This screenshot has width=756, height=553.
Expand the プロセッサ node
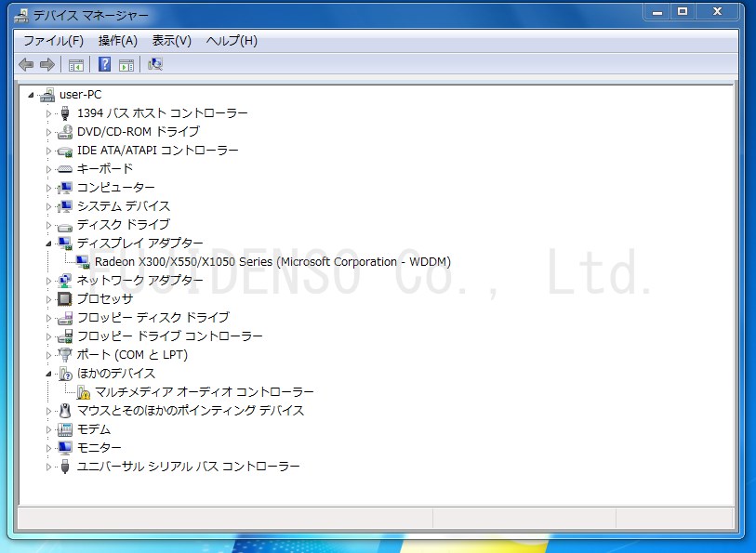(48, 299)
